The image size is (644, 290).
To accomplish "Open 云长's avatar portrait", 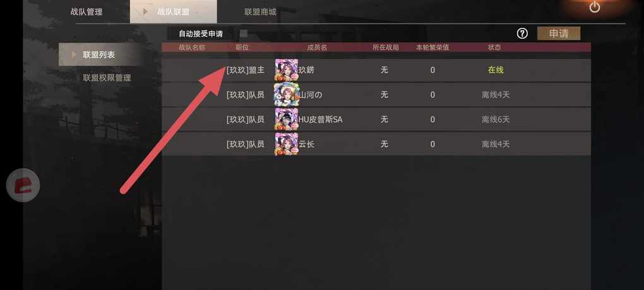I will (x=287, y=144).
